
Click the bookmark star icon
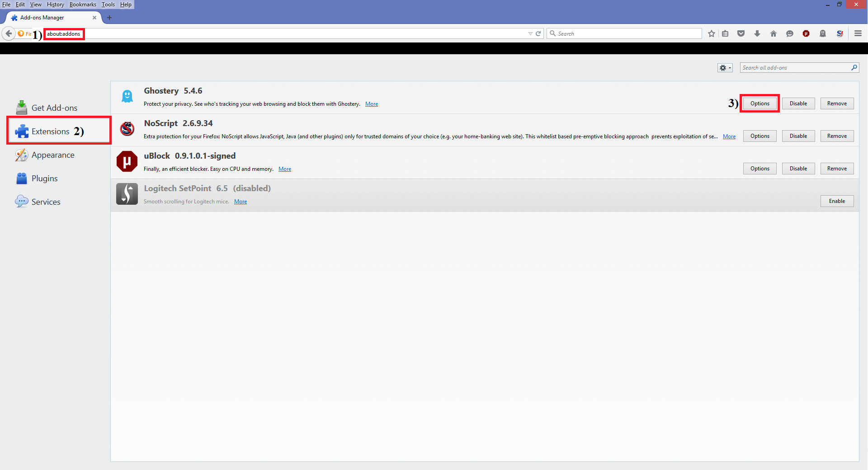(712, 34)
